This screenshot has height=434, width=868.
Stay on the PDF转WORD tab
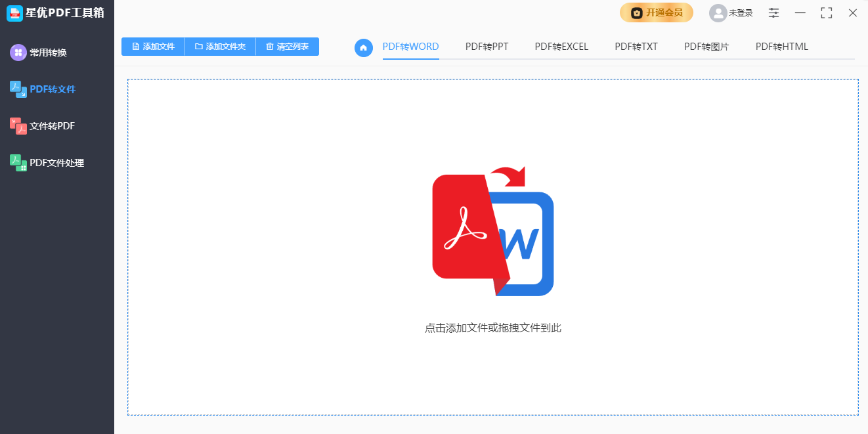[x=410, y=46]
